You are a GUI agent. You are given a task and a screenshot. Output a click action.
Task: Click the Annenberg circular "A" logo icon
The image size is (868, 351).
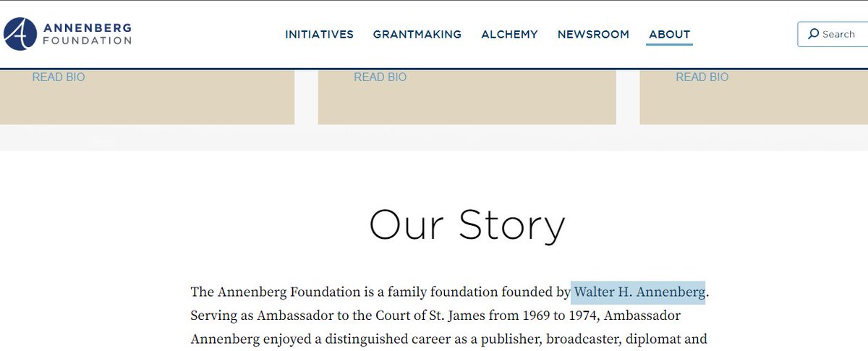coord(20,33)
